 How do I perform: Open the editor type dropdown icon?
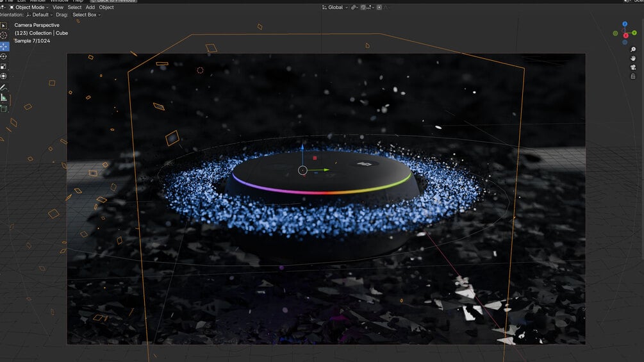pos(3,8)
